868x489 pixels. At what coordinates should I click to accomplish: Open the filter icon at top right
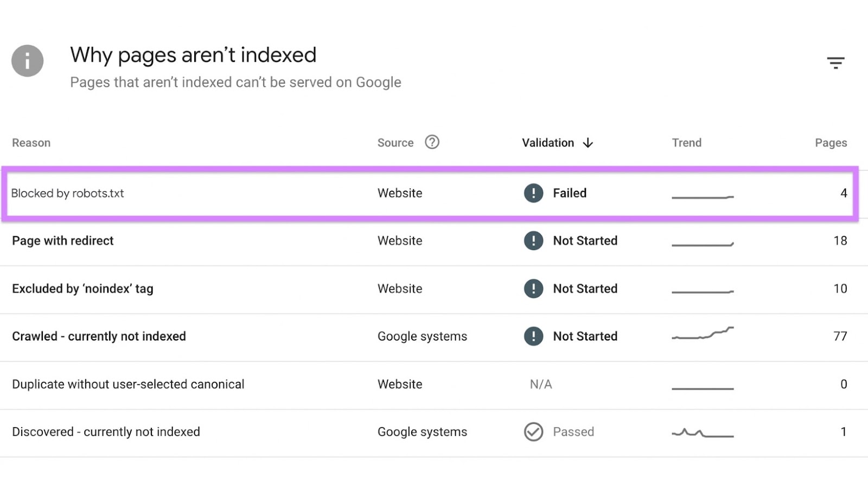coord(835,62)
